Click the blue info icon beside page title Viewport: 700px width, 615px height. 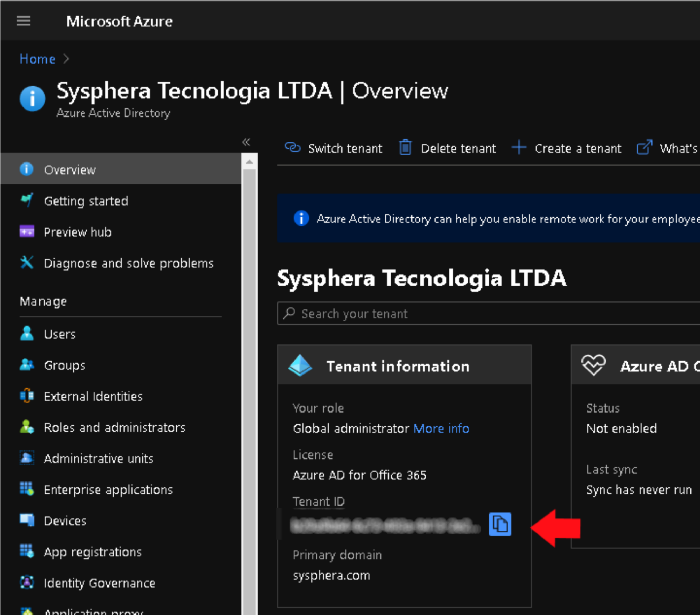coord(32,99)
